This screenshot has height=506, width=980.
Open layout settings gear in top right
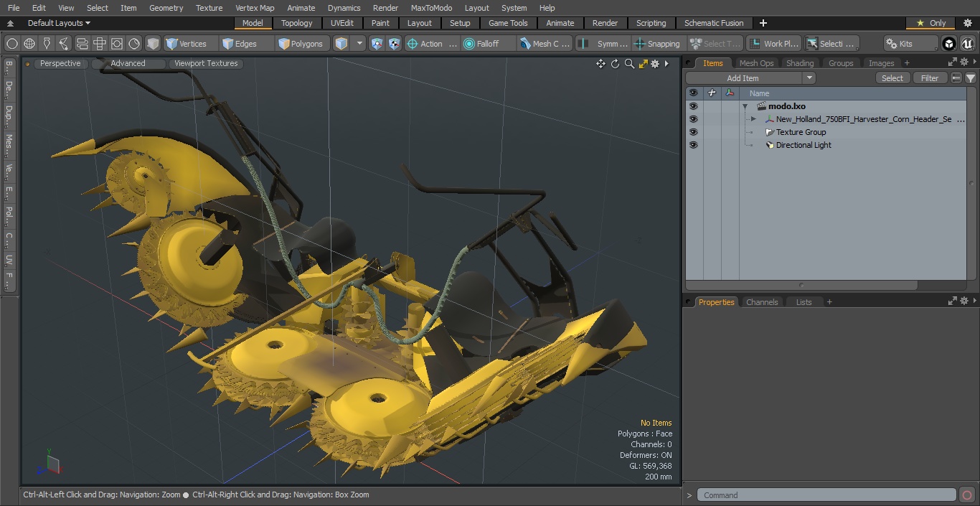click(967, 23)
